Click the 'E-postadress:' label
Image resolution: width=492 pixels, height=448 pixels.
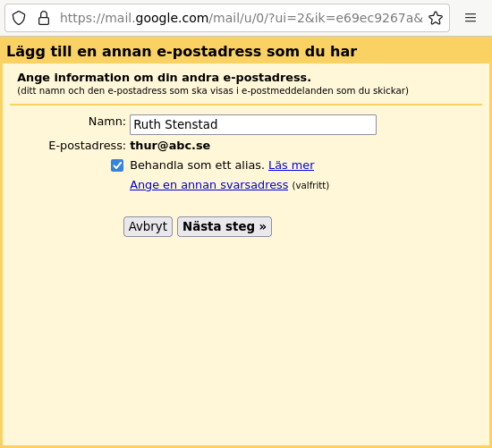(88, 146)
